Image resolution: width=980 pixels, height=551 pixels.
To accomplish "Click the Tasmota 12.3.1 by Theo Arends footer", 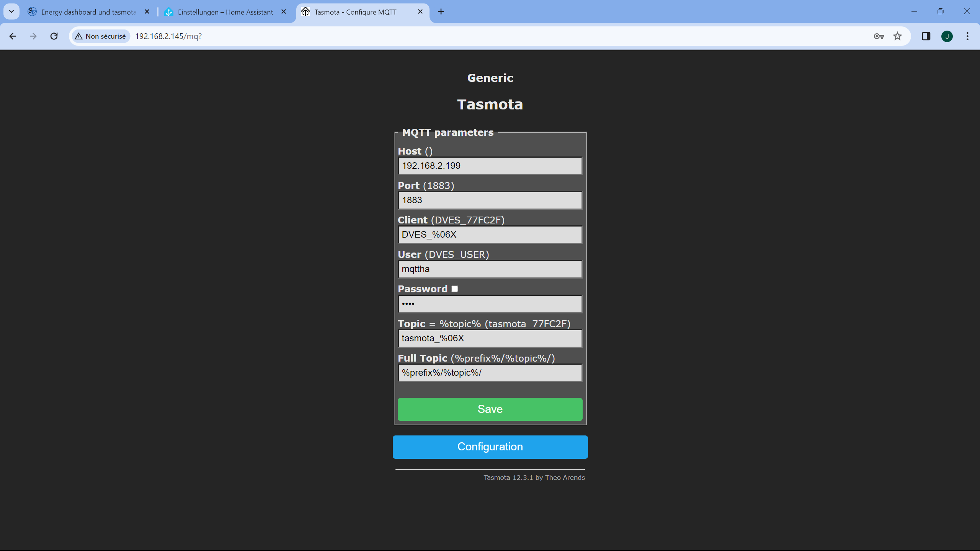I will 534,478.
